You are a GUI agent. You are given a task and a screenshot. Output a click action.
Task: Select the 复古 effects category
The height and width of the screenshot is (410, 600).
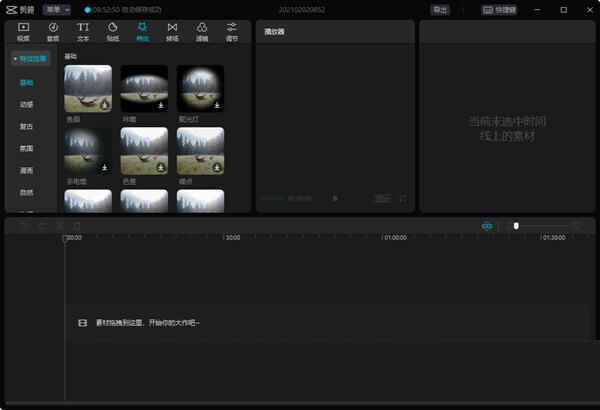(x=27, y=126)
